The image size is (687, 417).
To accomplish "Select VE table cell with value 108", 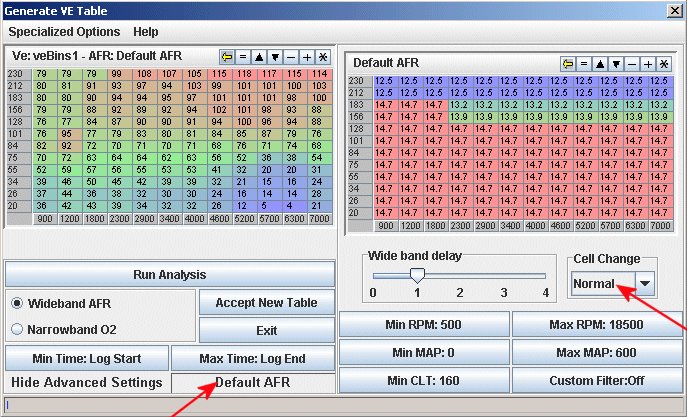I will pos(145,74).
